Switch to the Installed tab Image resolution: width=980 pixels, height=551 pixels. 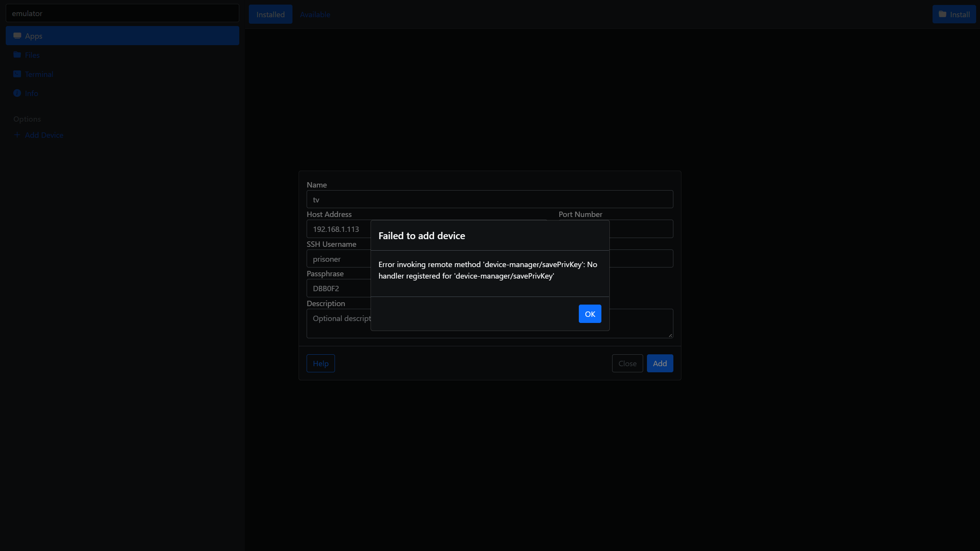[270, 15]
